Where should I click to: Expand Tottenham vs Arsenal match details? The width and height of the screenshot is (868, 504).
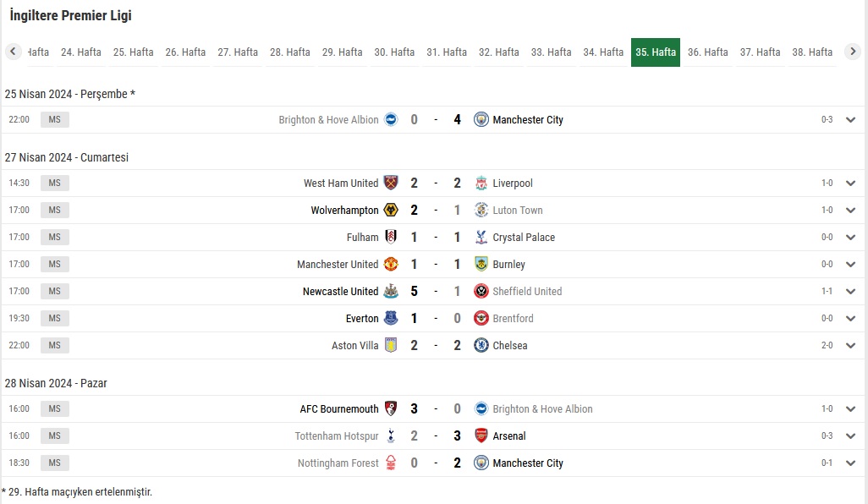coord(851,436)
